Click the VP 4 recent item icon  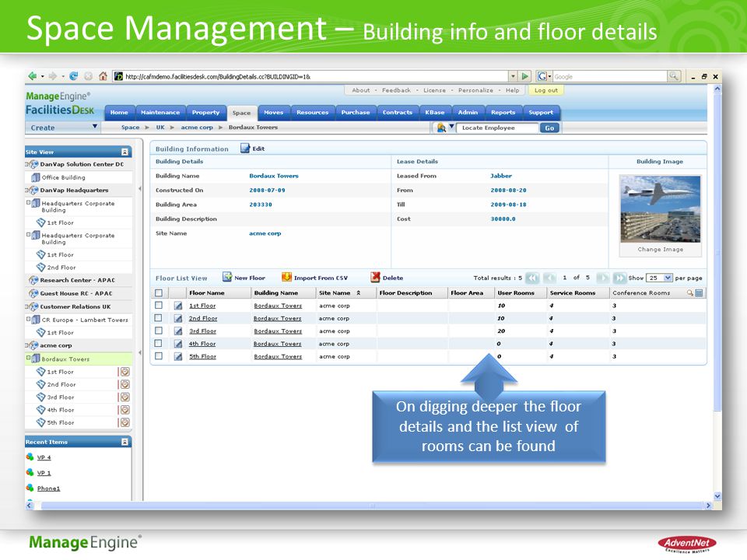click(x=30, y=457)
